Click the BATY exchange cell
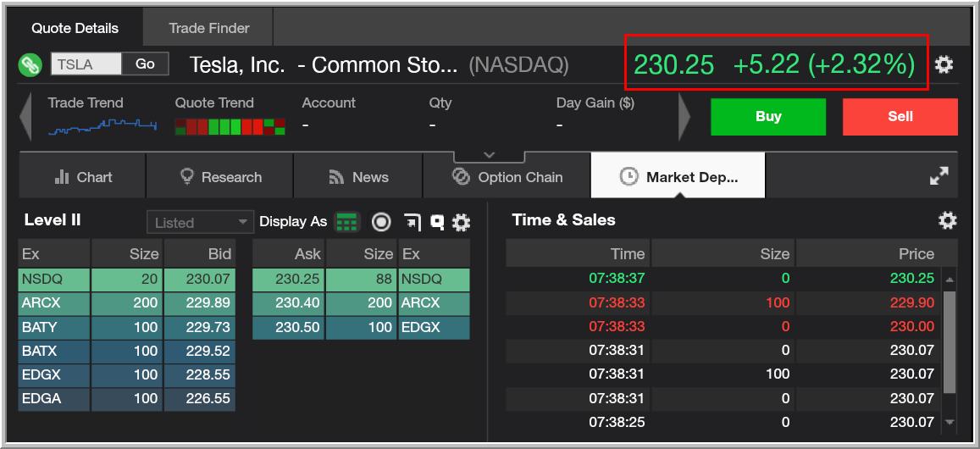Viewport: 980px width, 449px height. click(x=54, y=327)
